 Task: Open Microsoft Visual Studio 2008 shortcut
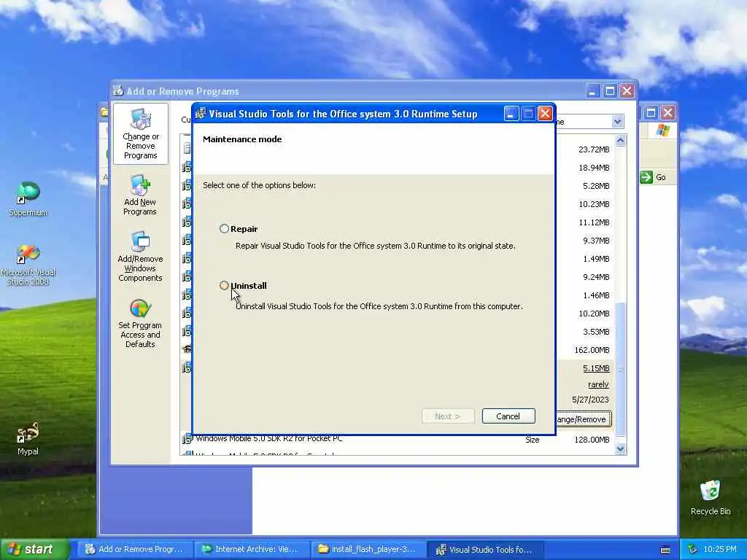28,265
